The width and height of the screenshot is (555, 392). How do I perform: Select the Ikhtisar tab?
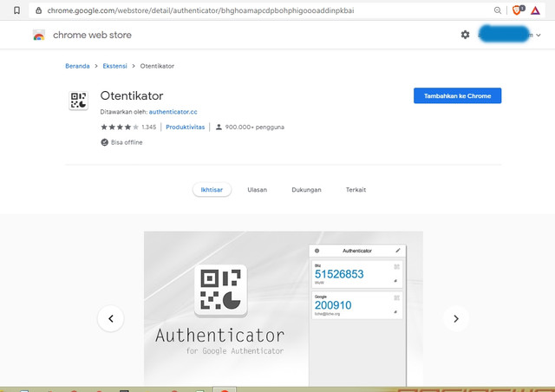pyautogui.click(x=212, y=189)
